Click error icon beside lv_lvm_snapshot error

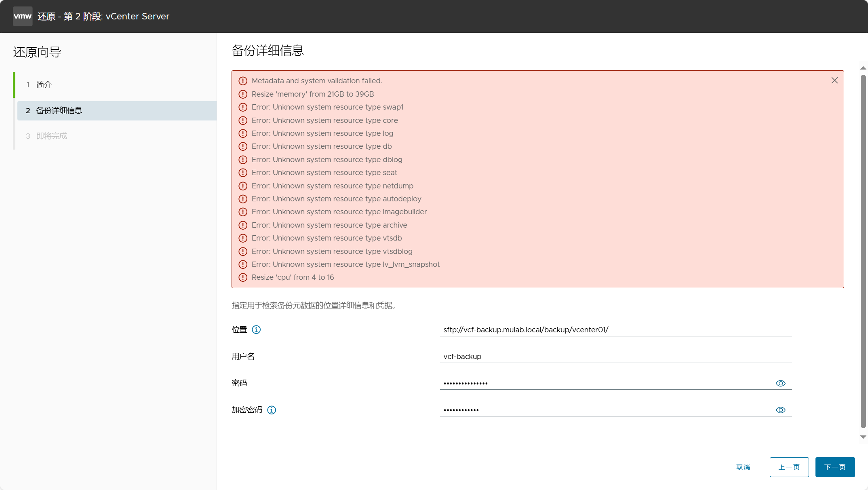click(x=243, y=264)
